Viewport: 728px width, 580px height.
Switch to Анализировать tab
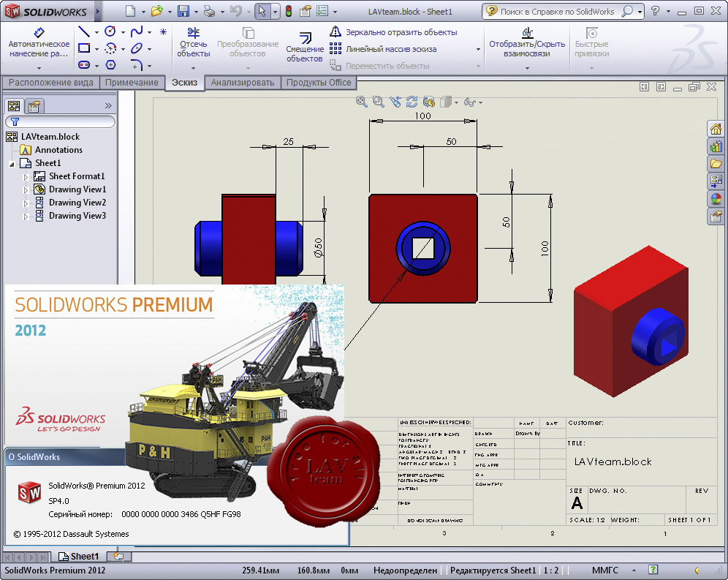[x=243, y=82]
